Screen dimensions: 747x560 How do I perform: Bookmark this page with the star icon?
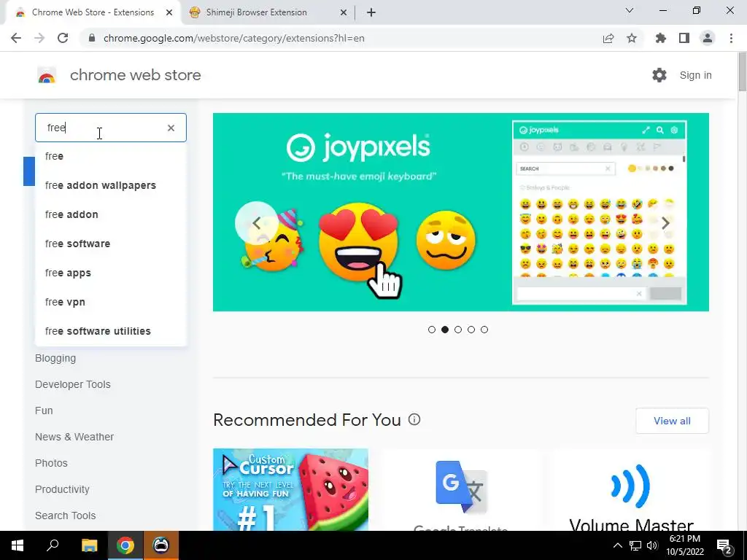(x=632, y=38)
